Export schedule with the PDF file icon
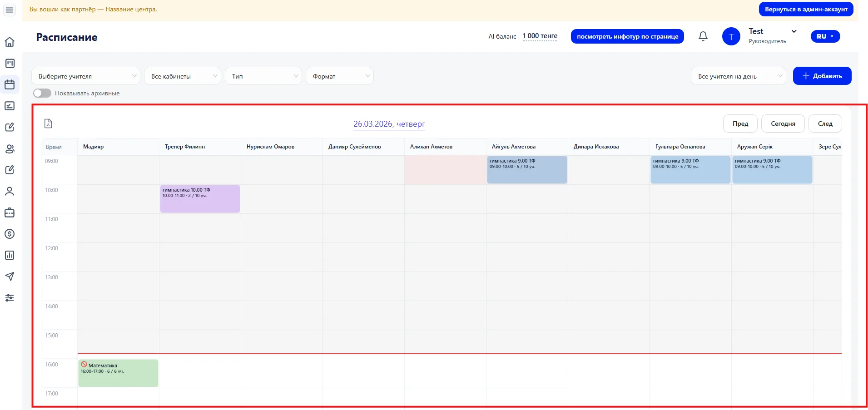 [48, 123]
